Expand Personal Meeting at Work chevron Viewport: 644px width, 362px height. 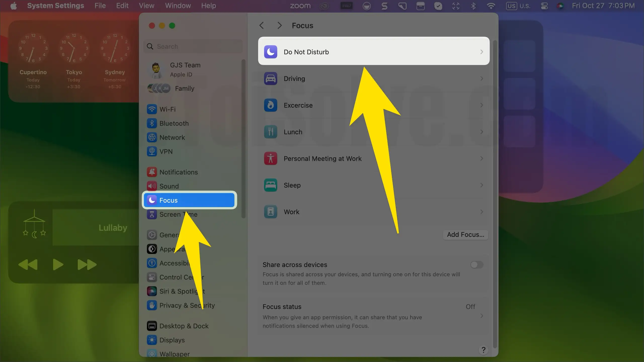tap(481, 158)
